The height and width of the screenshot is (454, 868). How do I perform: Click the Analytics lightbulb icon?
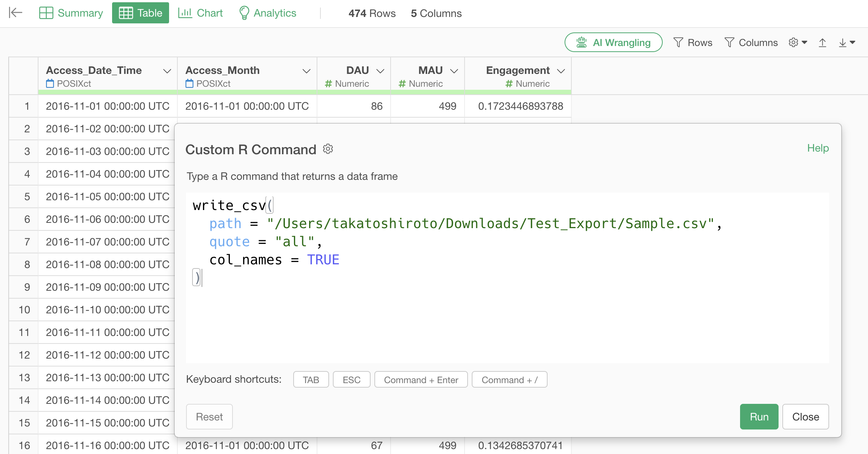tap(244, 13)
